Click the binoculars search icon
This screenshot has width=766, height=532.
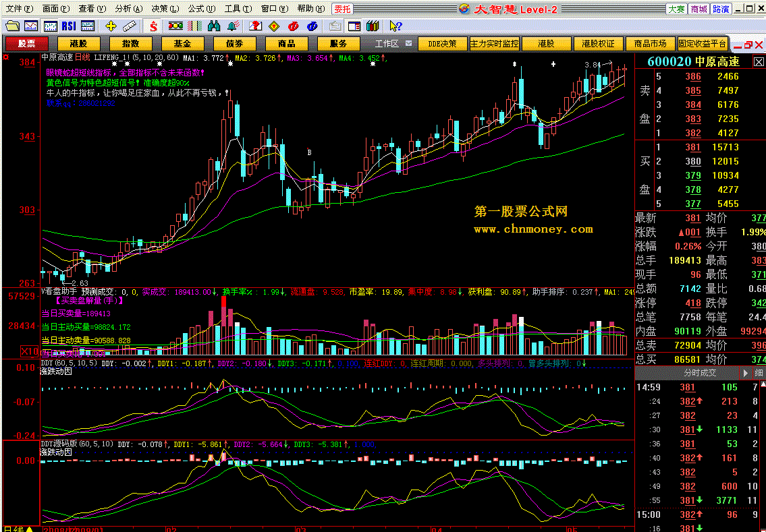point(214,26)
